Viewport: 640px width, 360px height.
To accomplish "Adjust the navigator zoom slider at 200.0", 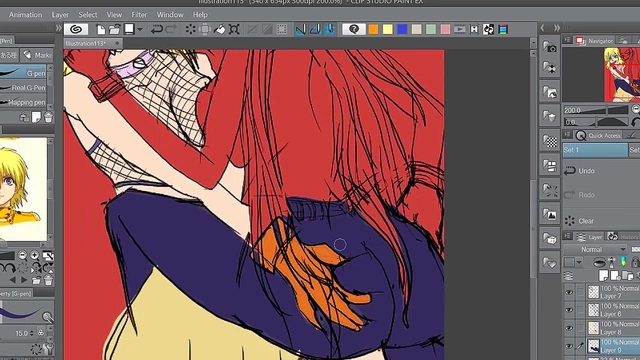I will click(596, 110).
